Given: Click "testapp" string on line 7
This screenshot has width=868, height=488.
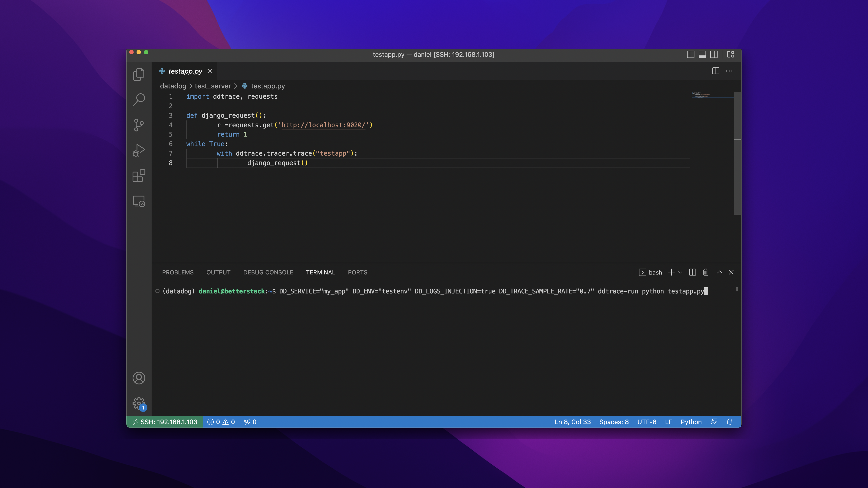Looking at the screenshot, I should [x=333, y=154].
